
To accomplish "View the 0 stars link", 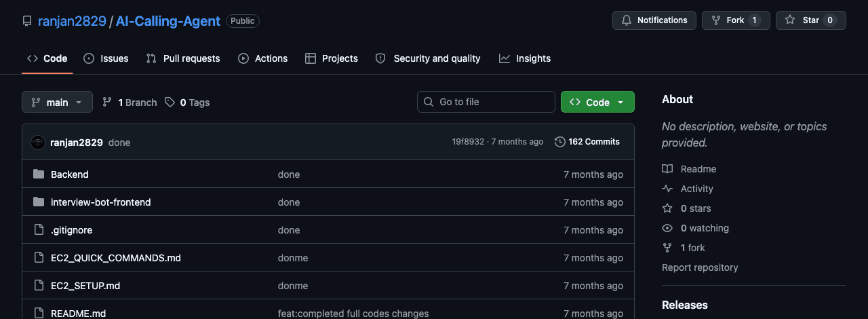I will tap(687, 208).
